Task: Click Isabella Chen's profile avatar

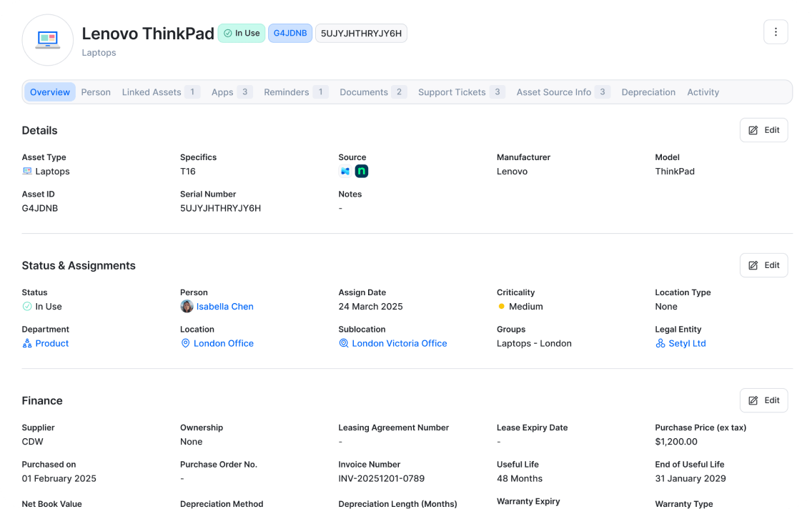Action: [187, 307]
